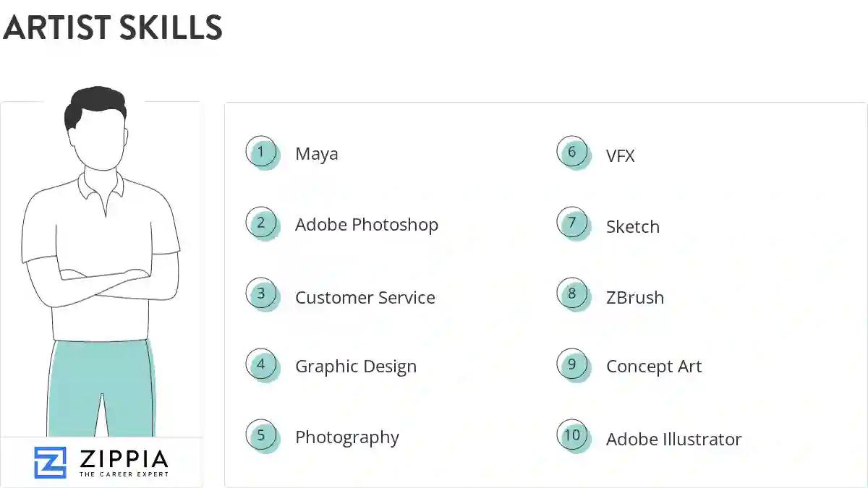Select the number 5 circle badge
Screen dimensions: 868x488
pos(261,435)
